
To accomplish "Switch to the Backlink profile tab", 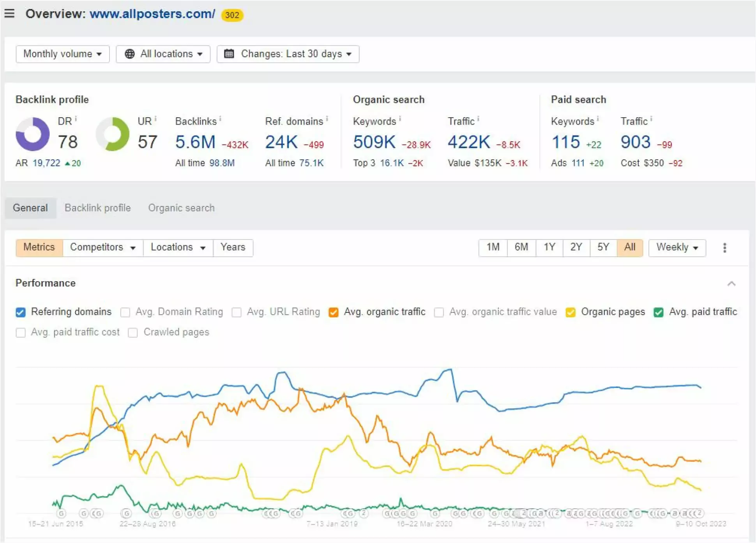I will [97, 208].
